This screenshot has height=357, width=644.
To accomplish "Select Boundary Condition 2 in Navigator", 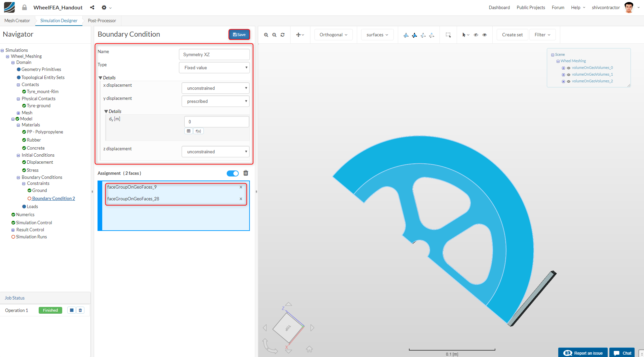I will pyautogui.click(x=53, y=198).
